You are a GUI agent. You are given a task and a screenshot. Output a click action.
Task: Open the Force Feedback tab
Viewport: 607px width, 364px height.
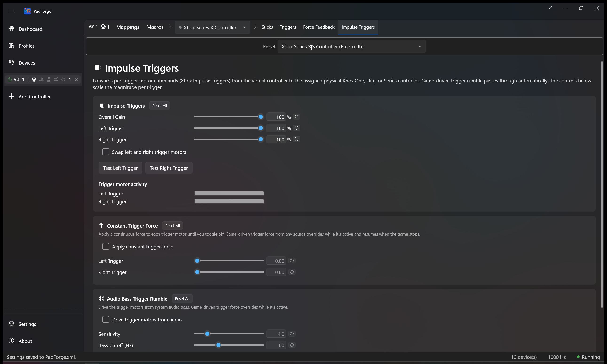tap(319, 27)
